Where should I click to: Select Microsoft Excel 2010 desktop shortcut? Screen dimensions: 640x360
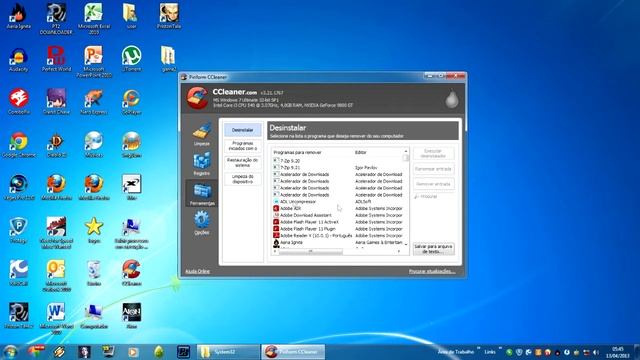(94, 18)
